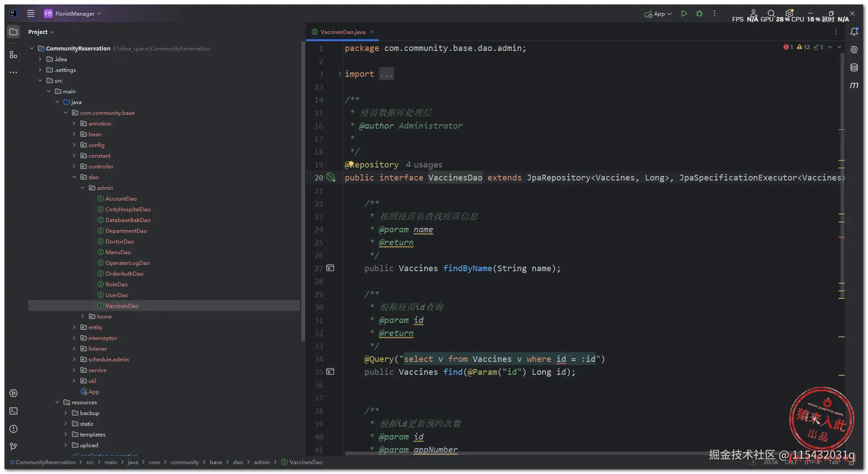Viewport: 868px width, 474px height.
Task: Open the Problems tool window icon
Action: [x=13, y=429]
